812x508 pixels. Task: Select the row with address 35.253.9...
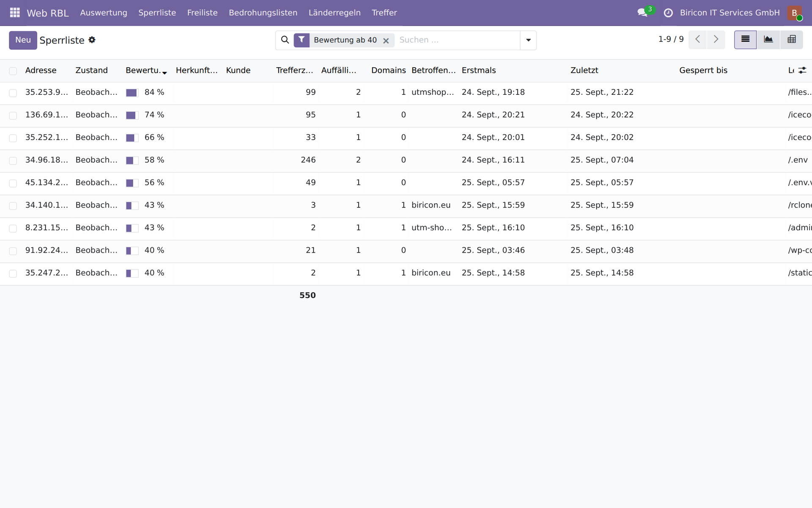coord(13,93)
